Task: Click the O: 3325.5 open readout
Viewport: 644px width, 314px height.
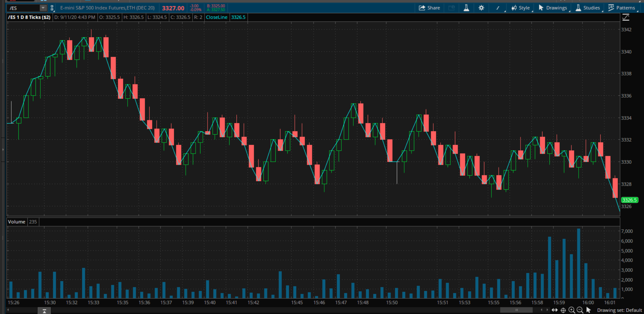Action: click(x=109, y=17)
